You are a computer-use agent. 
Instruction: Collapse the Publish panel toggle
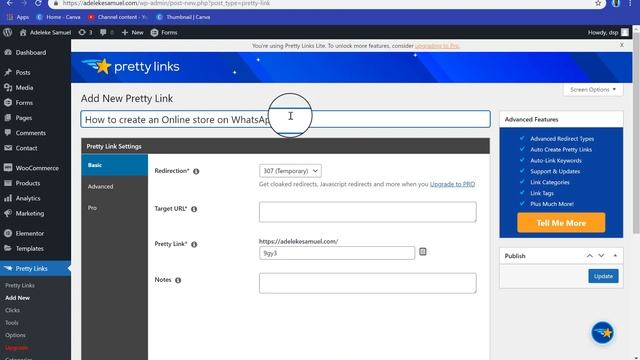[x=615, y=256]
